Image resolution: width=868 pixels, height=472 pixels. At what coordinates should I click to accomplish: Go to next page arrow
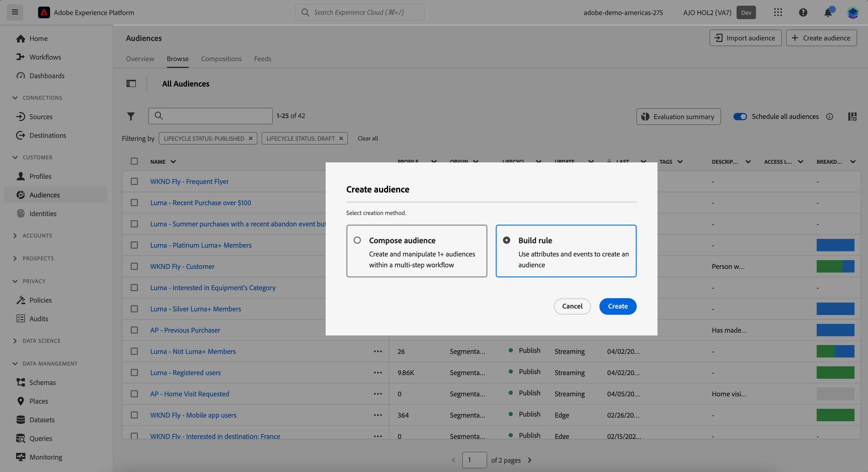tap(529, 460)
